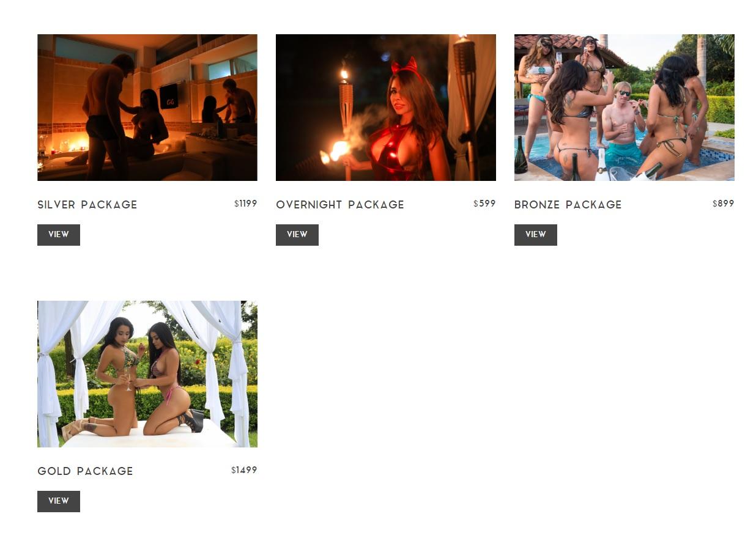This screenshot has width=756, height=533.
Task: Open the Gold Package canopy thumbnail
Action: tap(147, 374)
